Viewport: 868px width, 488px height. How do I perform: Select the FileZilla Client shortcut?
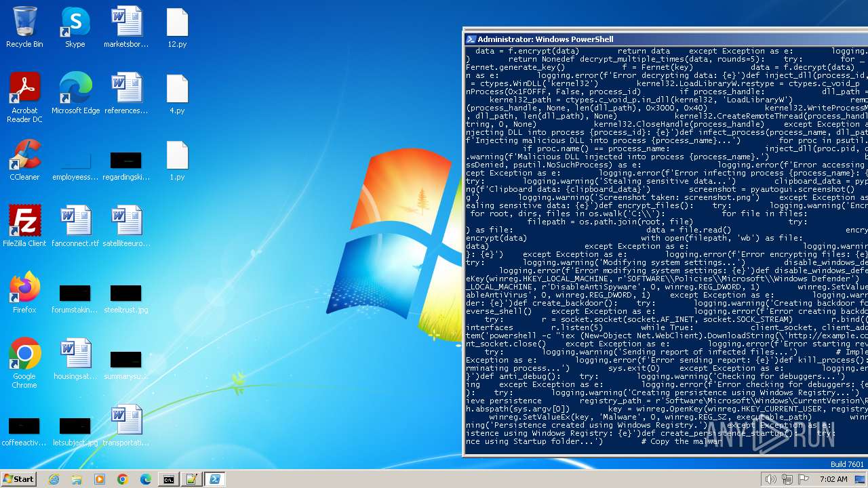tap(24, 226)
